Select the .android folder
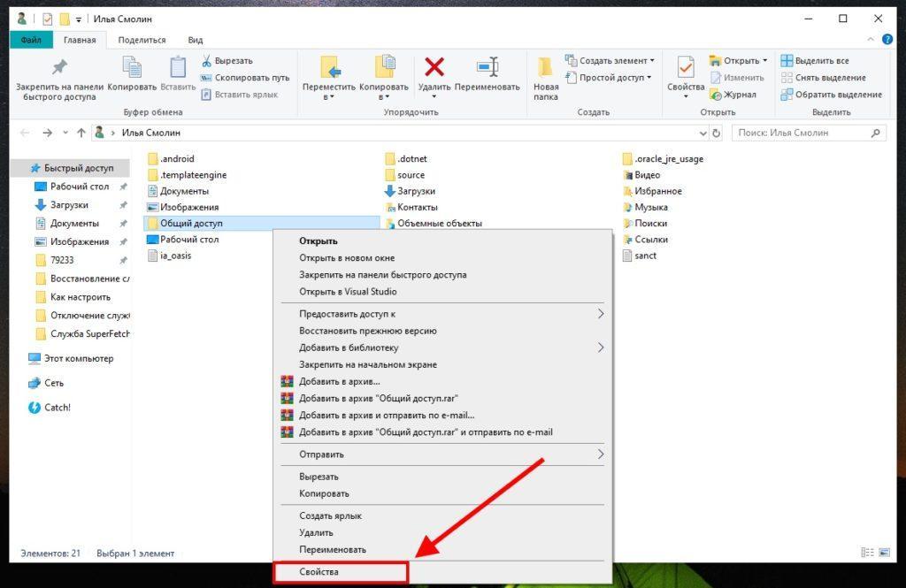Screen dimensions: 906x588 click(171, 159)
